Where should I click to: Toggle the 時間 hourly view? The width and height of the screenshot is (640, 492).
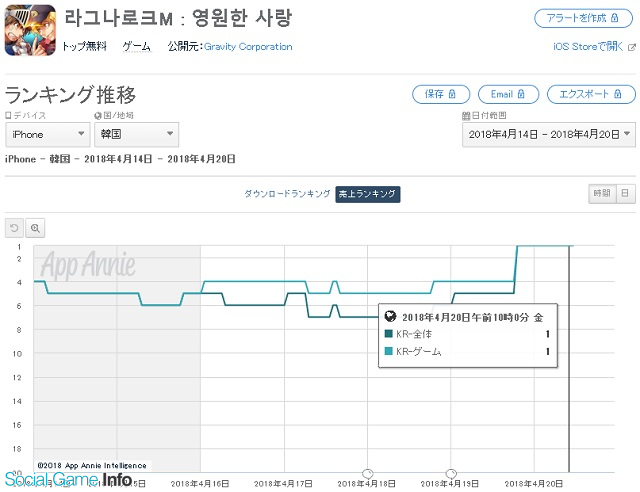tap(601, 194)
